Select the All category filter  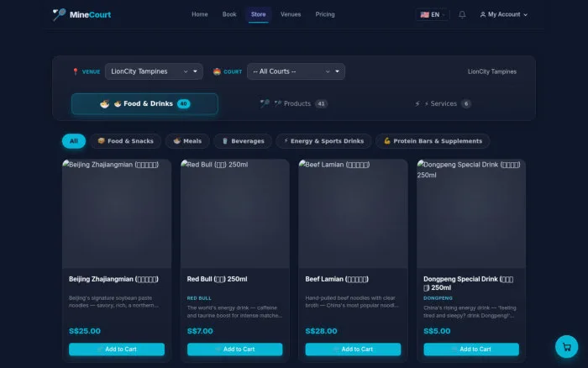(74, 141)
